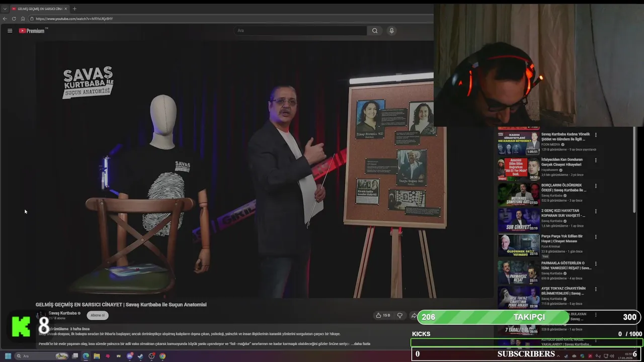Click the 'TAKİPÇİ' follower goal progress bar
This screenshot has width=644, height=362.
[528, 317]
